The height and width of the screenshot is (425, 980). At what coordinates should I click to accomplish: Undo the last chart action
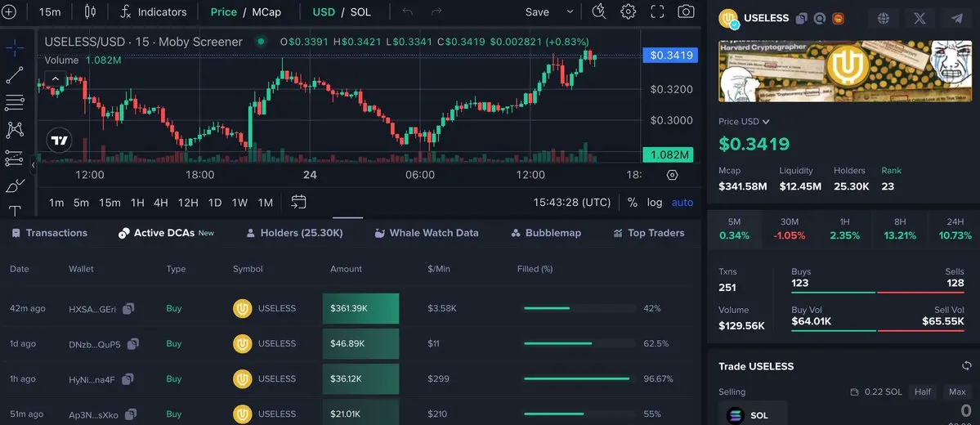pyautogui.click(x=408, y=12)
